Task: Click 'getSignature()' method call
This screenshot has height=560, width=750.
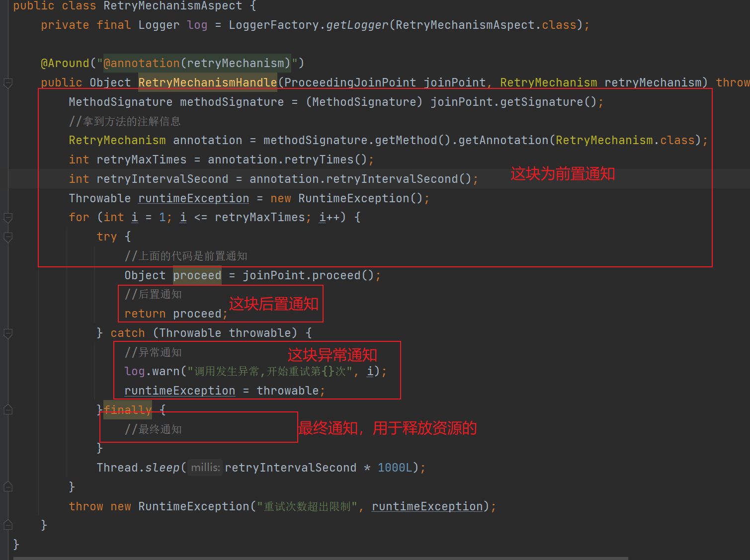Action: coord(548,102)
